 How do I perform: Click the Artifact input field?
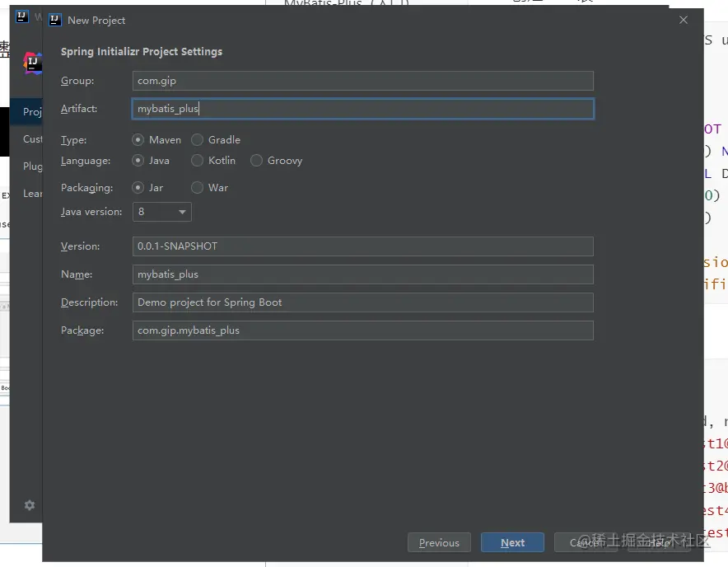point(362,109)
